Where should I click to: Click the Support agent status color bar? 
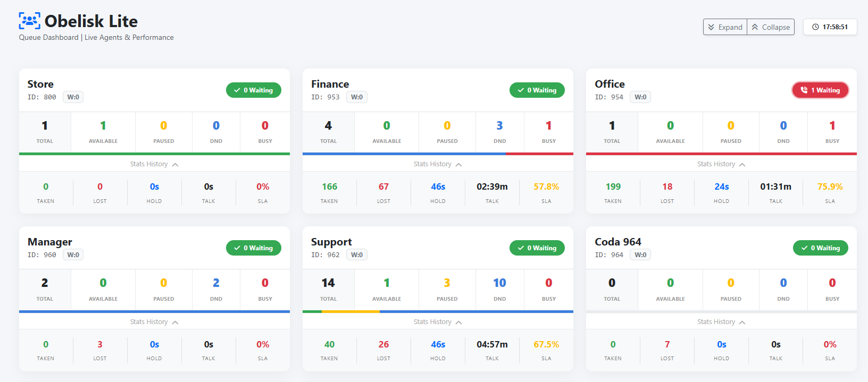tap(438, 311)
